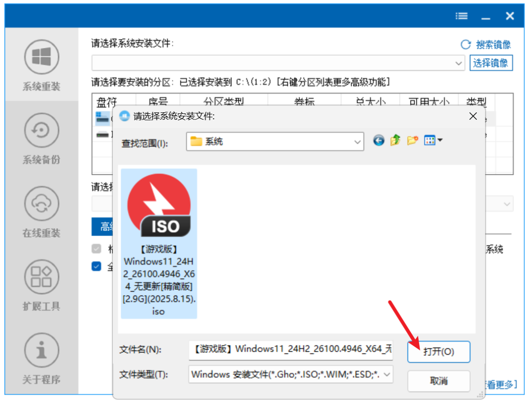Open the 系统备份 sidebar section
This screenshot has height=411, width=532.
pyautogui.click(x=41, y=138)
